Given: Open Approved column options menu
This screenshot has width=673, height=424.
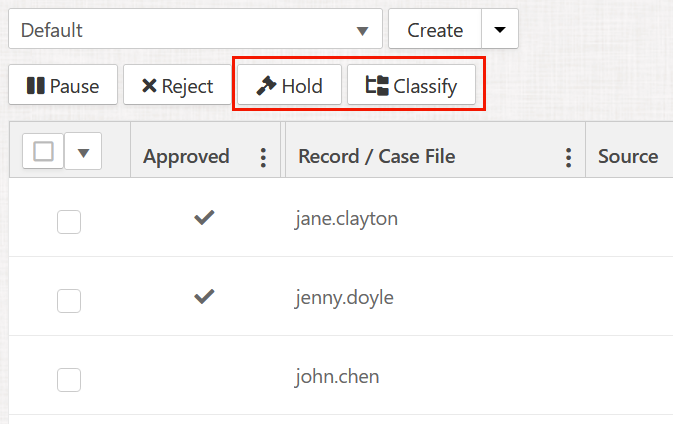Looking at the screenshot, I should coord(263,157).
